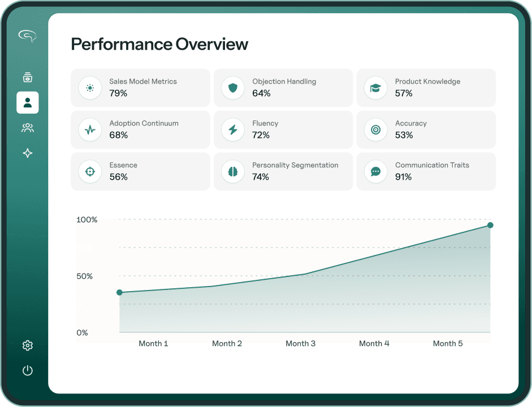Click the 0% y-axis label
532x407 pixels.
(82, 333)
